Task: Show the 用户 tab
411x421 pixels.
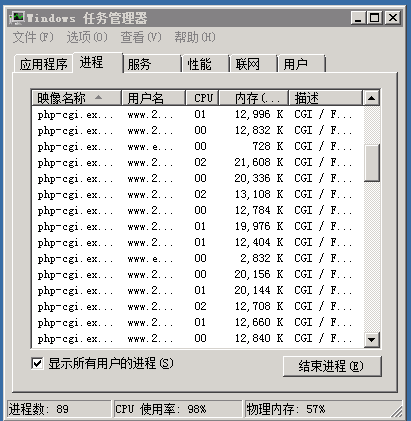Action: pyautogui.click(x=301, y=64)
